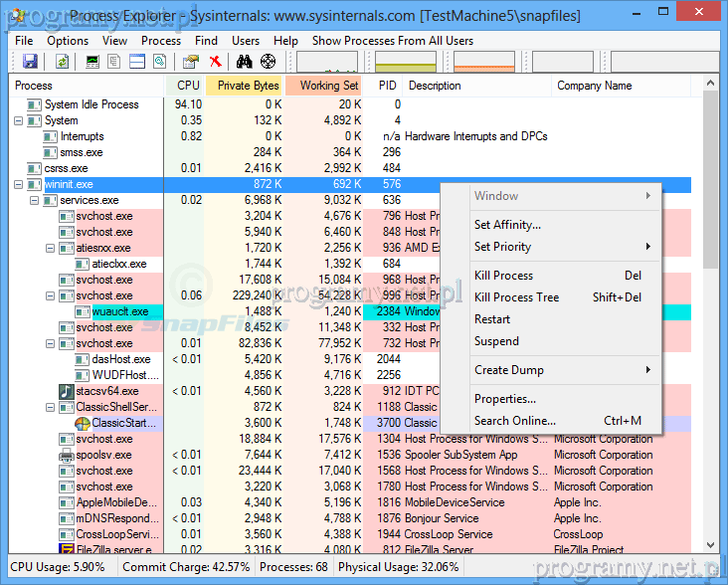
Task: Collapse the wininit.exe tree node
Action: (x=20, y=184)
